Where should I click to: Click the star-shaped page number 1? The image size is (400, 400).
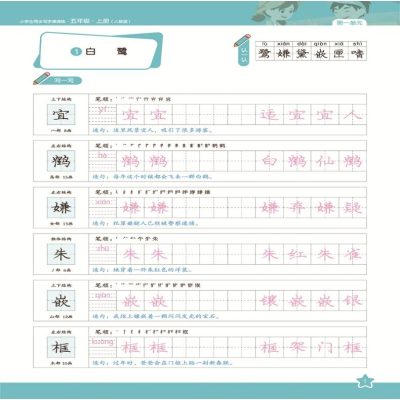click(365, 381)
